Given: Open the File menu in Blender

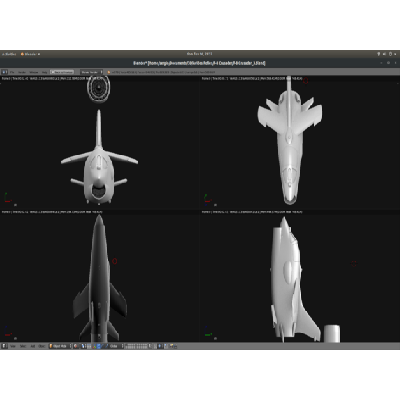Looking at the screenshot, I should pos(12,72).
